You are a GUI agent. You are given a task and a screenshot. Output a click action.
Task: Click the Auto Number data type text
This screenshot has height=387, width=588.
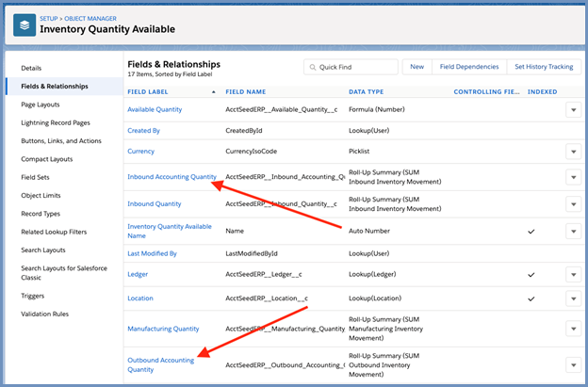tap(369, 231)
